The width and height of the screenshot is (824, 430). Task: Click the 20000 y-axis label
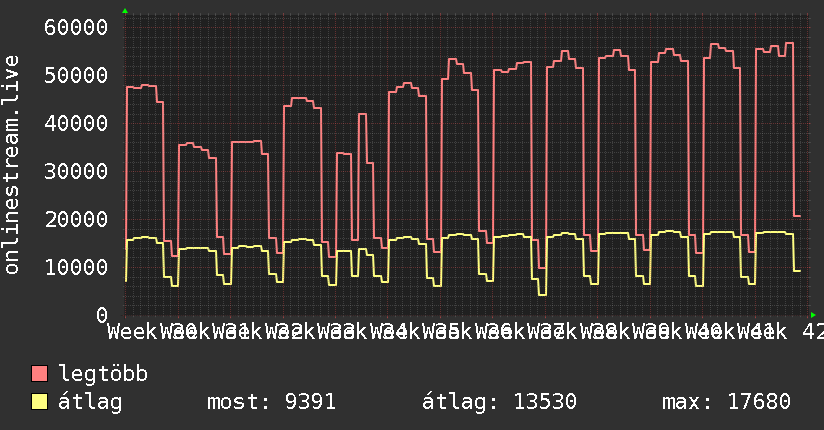pyautogui.click(x=76, y=219)
